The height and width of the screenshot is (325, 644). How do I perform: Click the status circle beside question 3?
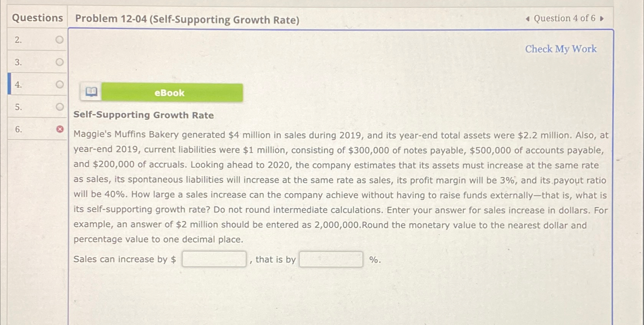click(59, 62)
